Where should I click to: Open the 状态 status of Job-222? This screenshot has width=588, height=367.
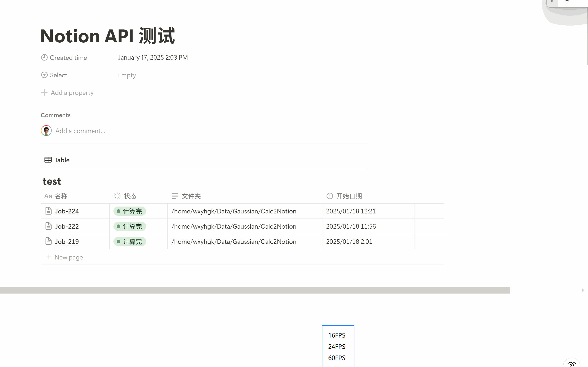[130, 227]
